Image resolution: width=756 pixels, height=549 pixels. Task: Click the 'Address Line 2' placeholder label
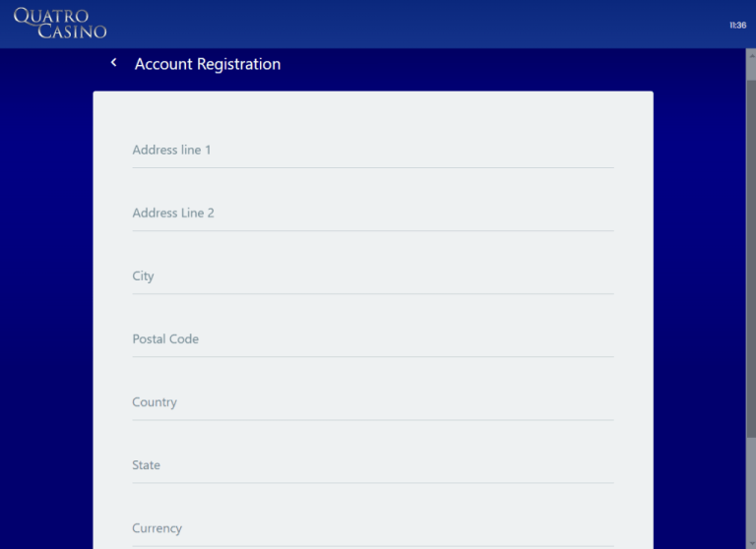point(173,213)
